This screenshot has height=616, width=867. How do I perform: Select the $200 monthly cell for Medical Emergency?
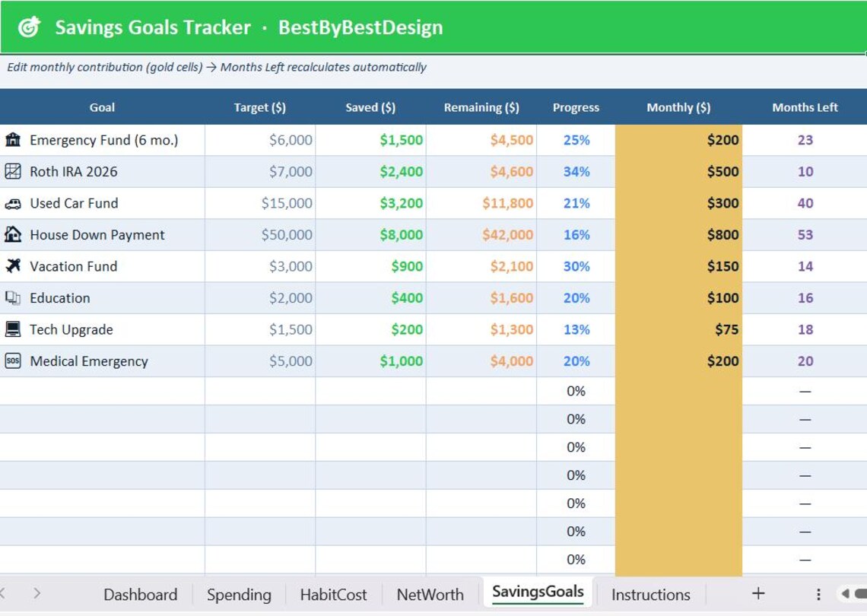(x=678, y=360)
